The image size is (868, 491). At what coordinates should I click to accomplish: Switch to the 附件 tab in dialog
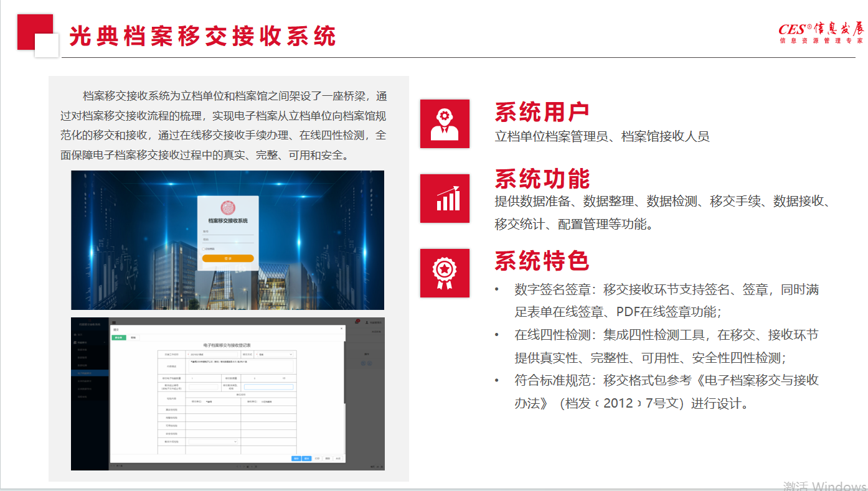click(x=133, y=337)
